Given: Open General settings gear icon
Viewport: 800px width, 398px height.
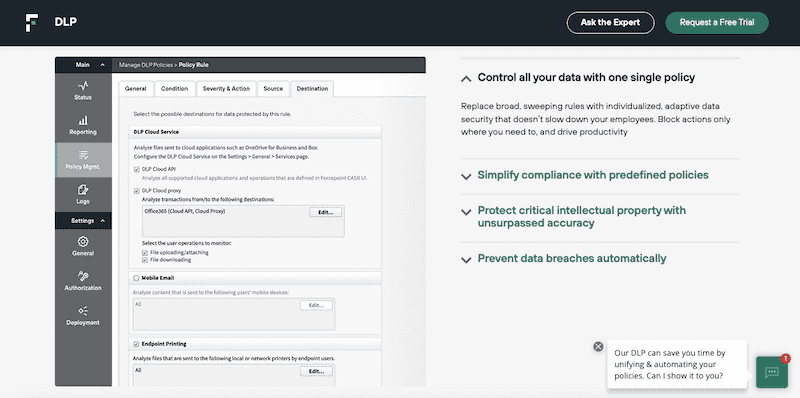Looking at the screenshot, I should 83,241.
